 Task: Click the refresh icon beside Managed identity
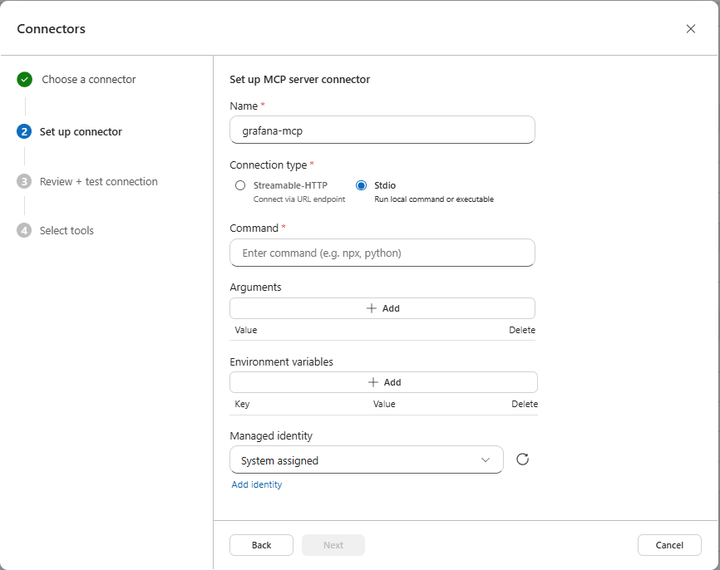pyautogui.click(x=523, y=459)
